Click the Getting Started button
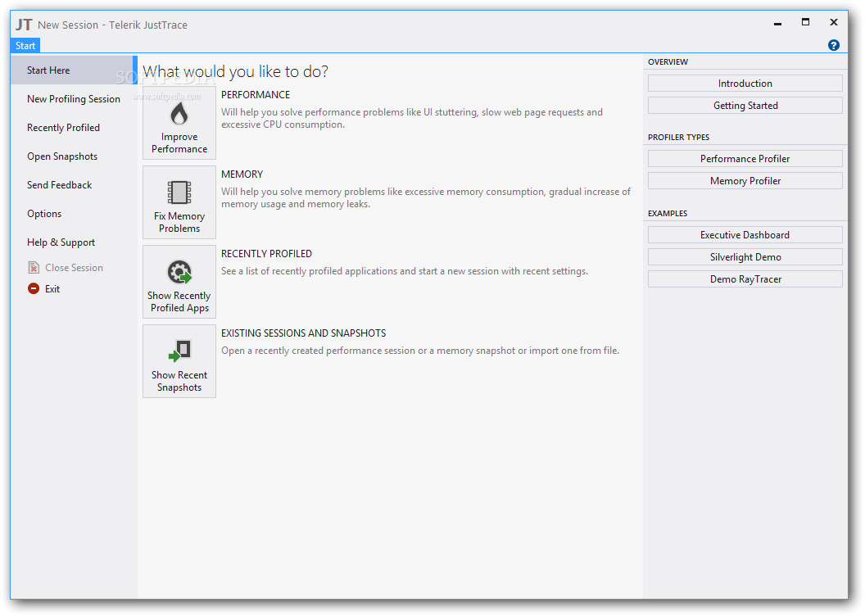This screenshot has width=865, height=616. click(745, 106)
